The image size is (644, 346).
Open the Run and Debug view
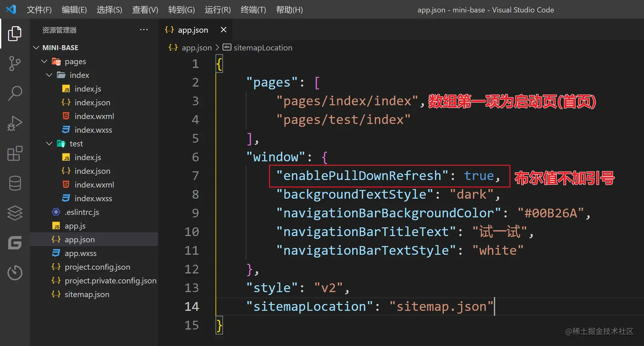pos(15,123)
